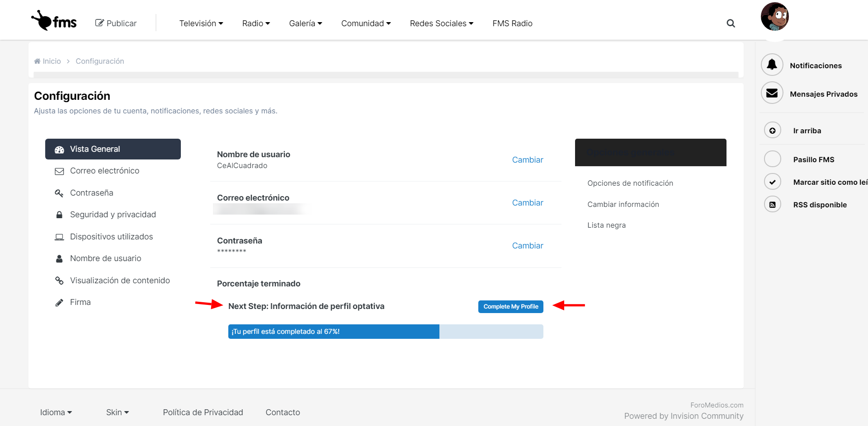Expand the Radio dropdown menu
The image size is (868, 426).
click(256, 23)
